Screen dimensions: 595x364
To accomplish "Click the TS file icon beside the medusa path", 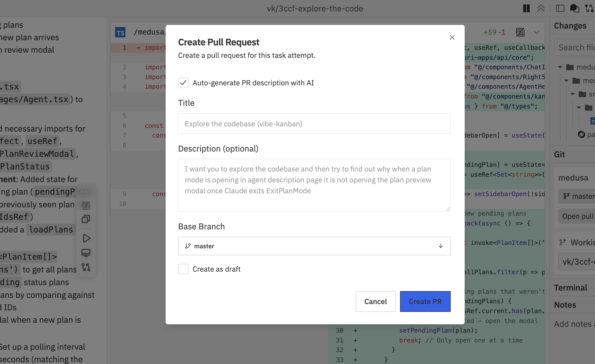I will coord(120,32).
